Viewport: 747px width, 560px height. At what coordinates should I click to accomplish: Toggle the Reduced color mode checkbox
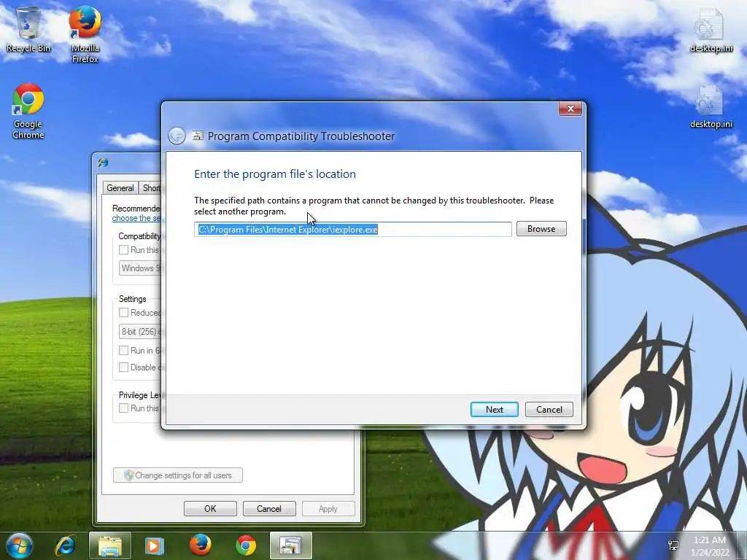tap(123, 313)
